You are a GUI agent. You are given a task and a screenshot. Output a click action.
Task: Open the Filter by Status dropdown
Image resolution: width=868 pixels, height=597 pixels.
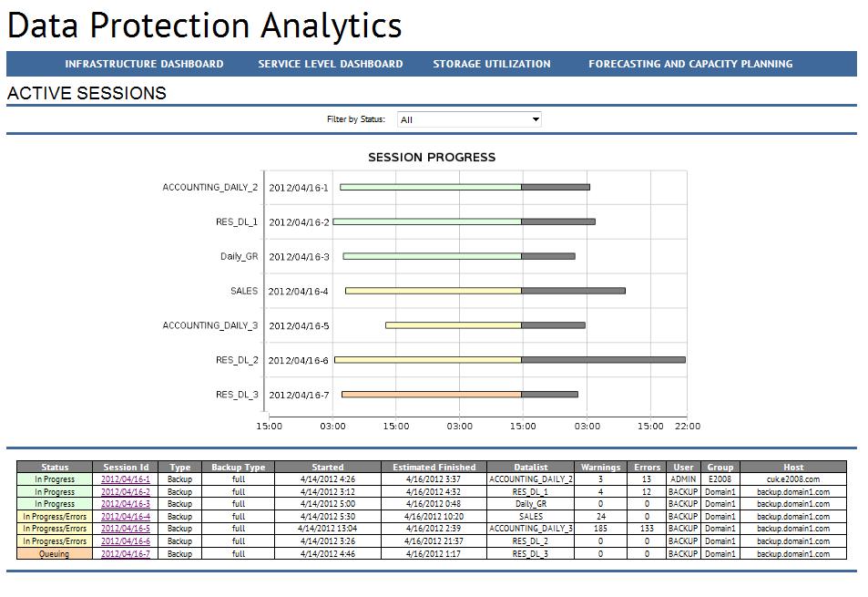click(x=469, y=118)
